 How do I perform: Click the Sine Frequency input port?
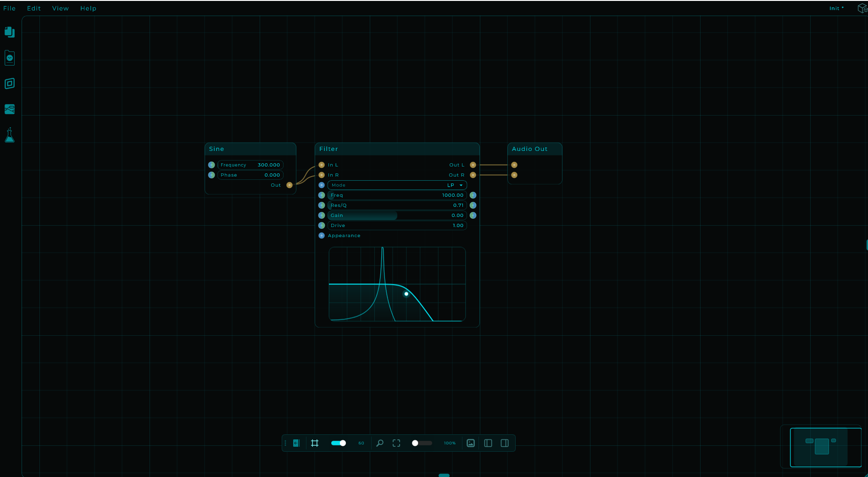coord(211,165)
